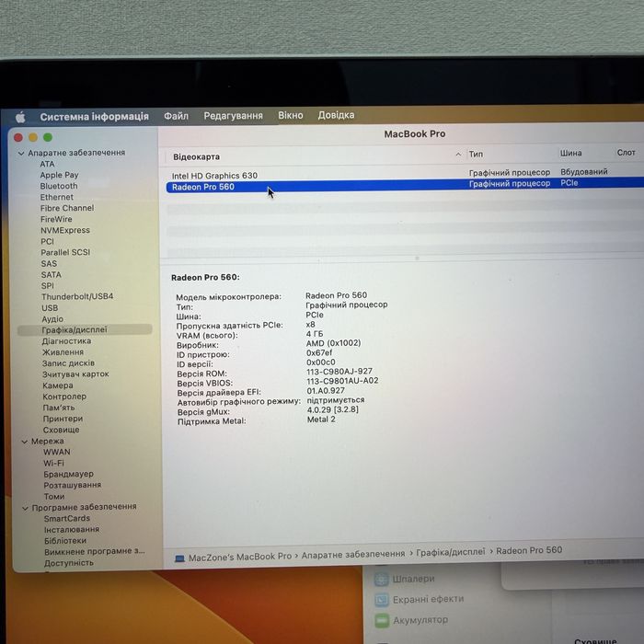Select the Radeon Pro 560 row

[x=405, y=185]
